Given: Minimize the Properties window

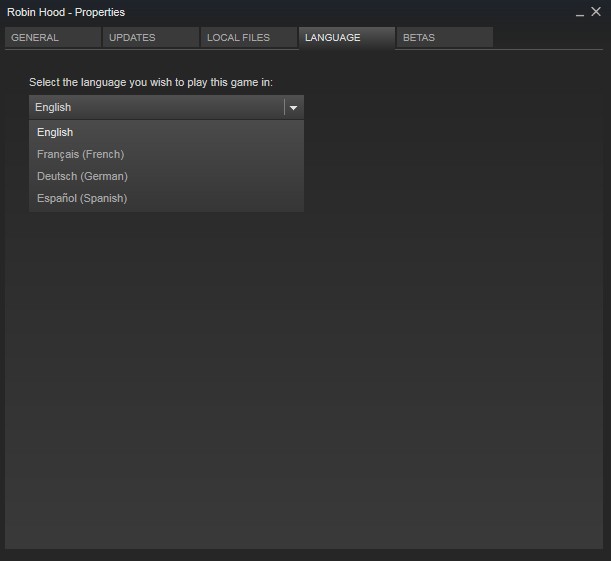Looking at the screenshot, I should (x=580, y=14).
